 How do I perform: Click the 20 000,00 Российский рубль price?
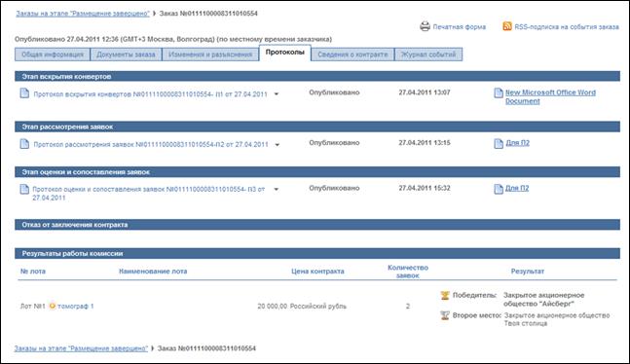tap(302, 307)
